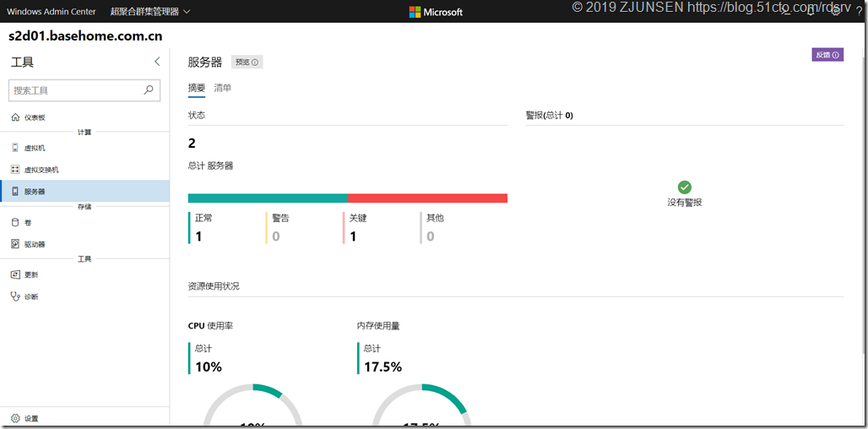Open the 超聚合群集管理器 dropdown
The height and width of the screenshot is (429, 868).
tap(150, 12)
